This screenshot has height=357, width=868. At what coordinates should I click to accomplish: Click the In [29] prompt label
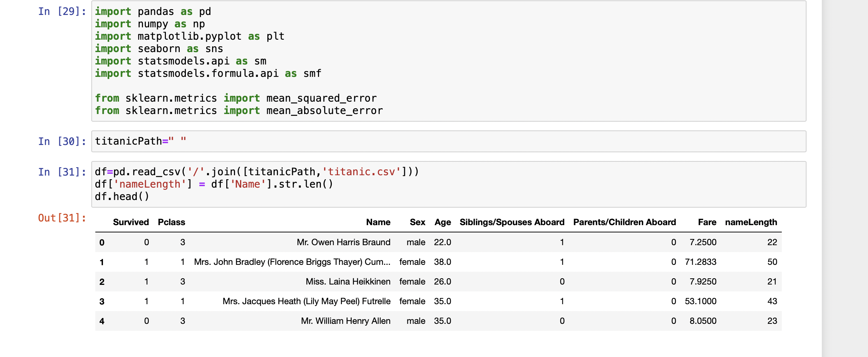pos(62,12)
